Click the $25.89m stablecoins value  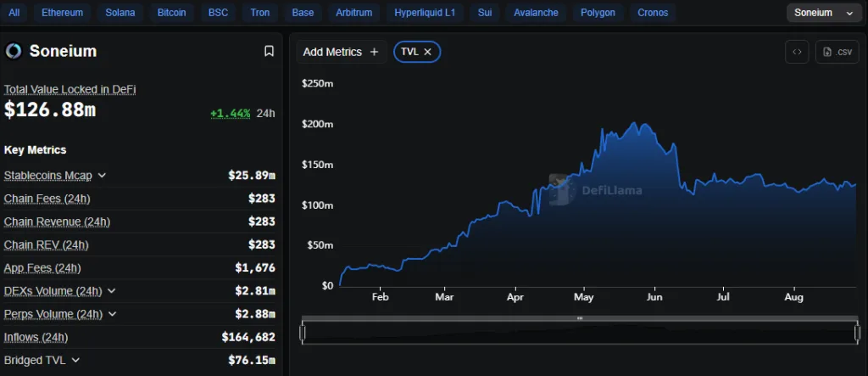click(x=252, y=175)
